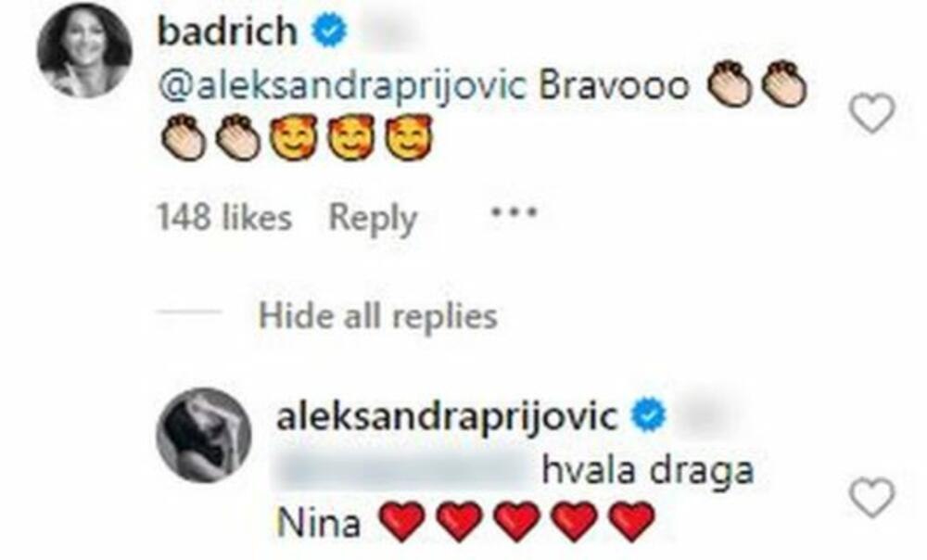
Task: Click a red heart emoji in the reply
Action: pos(401,521)
